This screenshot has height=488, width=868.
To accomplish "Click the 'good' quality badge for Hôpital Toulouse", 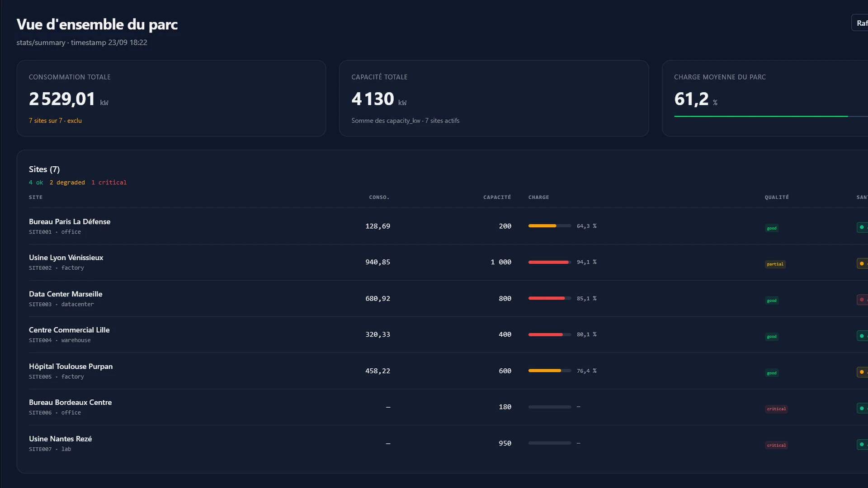I will pyautogui.click(x=772, y=373).
